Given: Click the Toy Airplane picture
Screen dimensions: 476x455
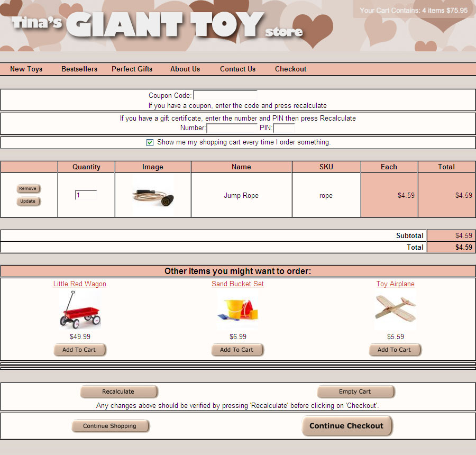Looking at the screenshot, I should coord(395,310).
